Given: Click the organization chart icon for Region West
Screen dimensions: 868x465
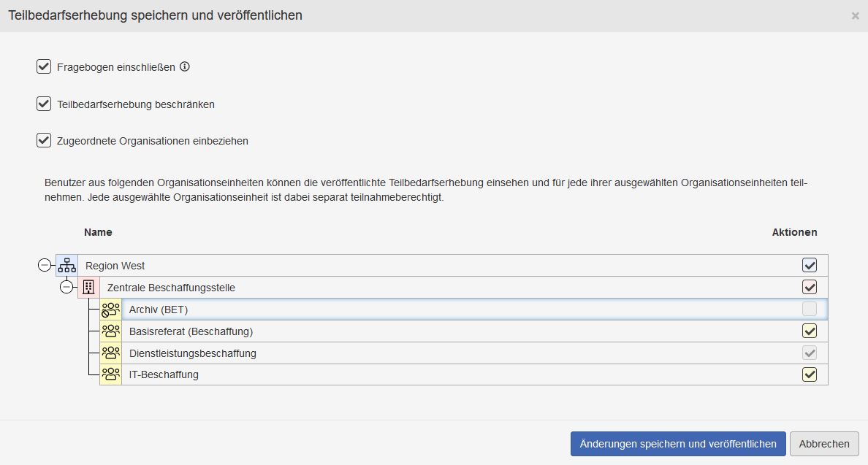Looking at the screenshot, I should (66, 265).
